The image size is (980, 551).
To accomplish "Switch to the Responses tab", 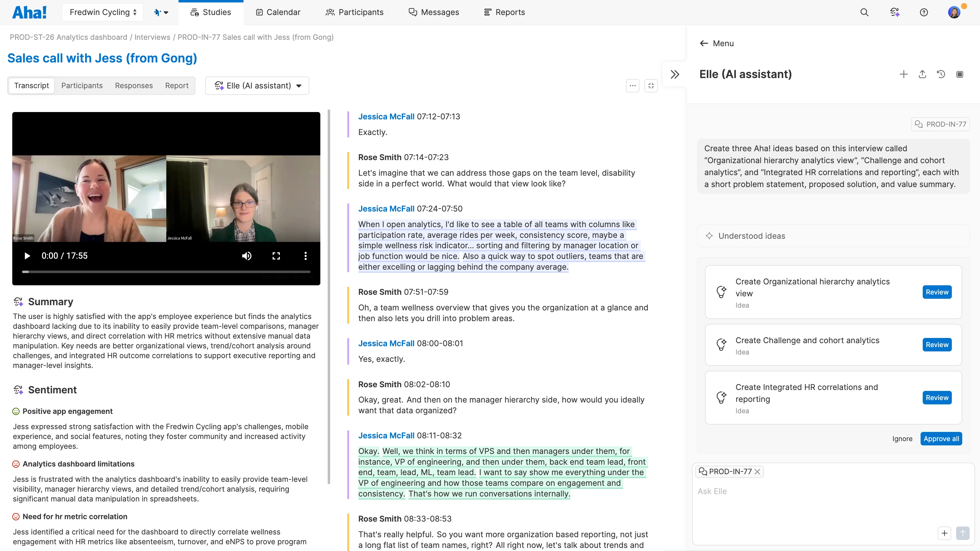I will [x=134, y=86].
